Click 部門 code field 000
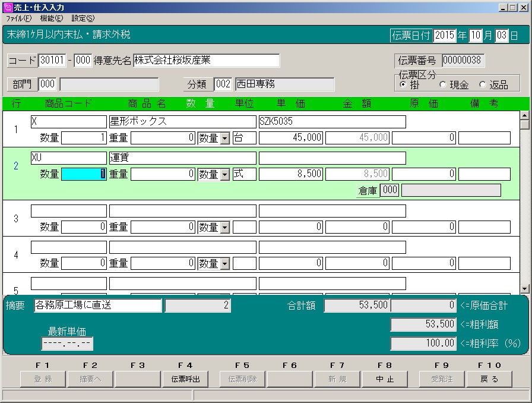 [47, 84]
